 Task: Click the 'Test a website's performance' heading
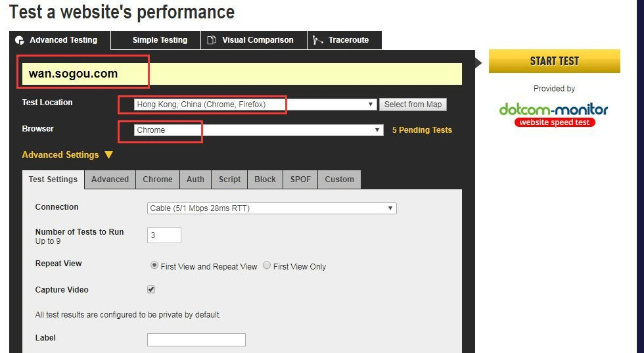coord(122,12)
